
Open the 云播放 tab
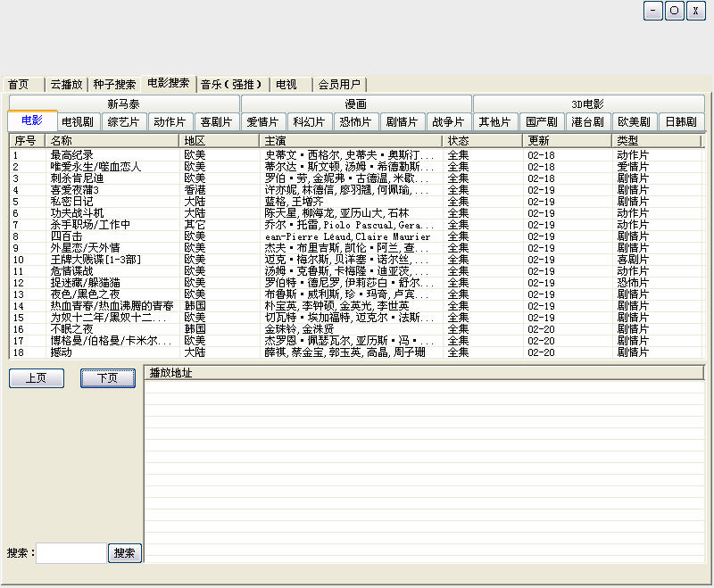click(66, 85)
